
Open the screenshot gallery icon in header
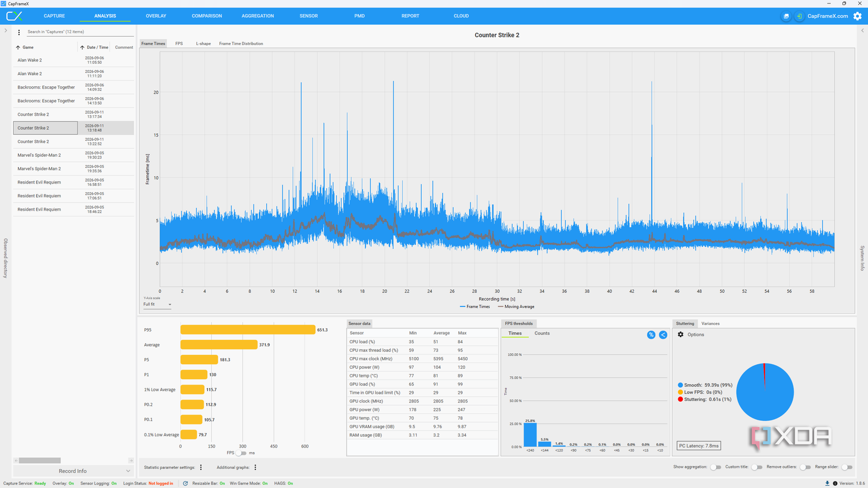click(786, 16)
